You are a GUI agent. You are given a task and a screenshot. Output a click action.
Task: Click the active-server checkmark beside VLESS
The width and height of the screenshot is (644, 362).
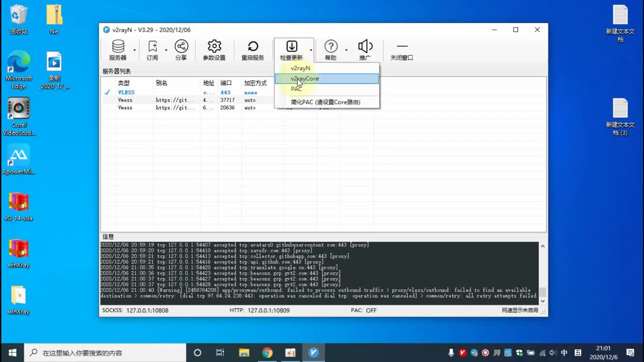point(107,93)
